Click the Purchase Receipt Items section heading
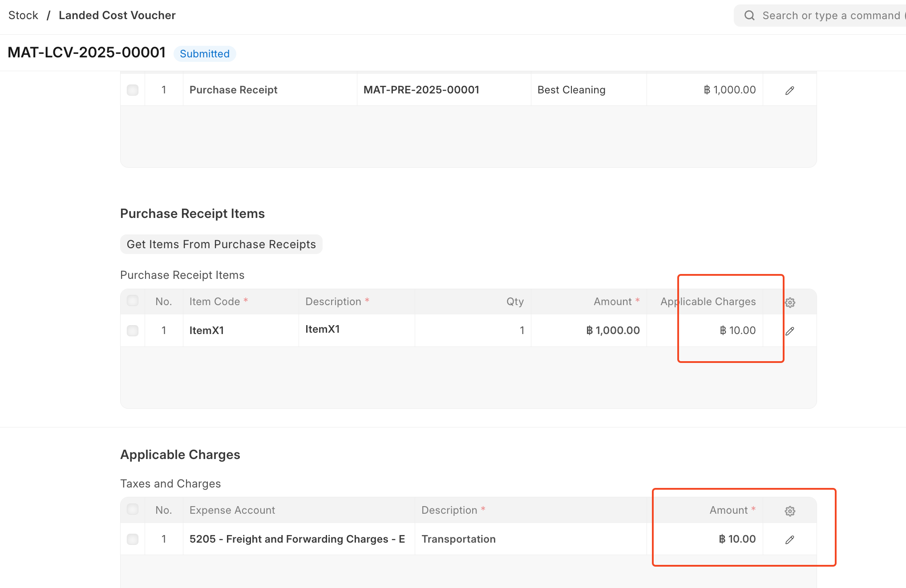This screenshot has height=588, width=906. [192, 213]
